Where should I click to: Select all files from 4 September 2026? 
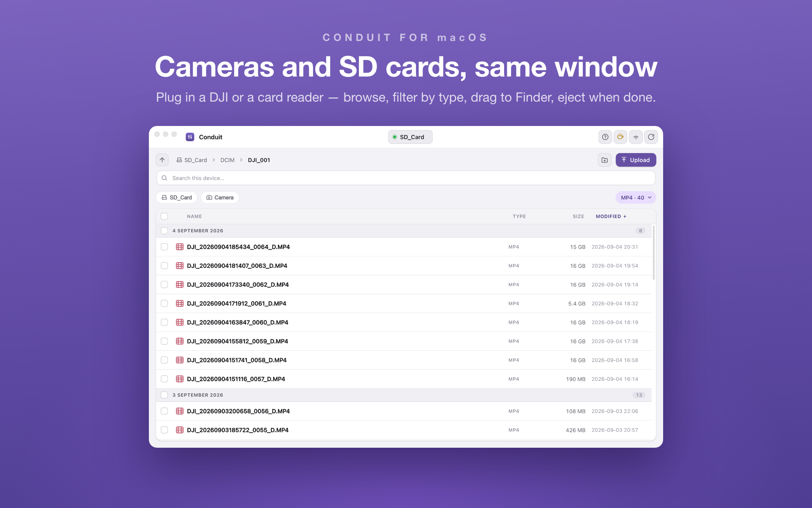(164, 231)
